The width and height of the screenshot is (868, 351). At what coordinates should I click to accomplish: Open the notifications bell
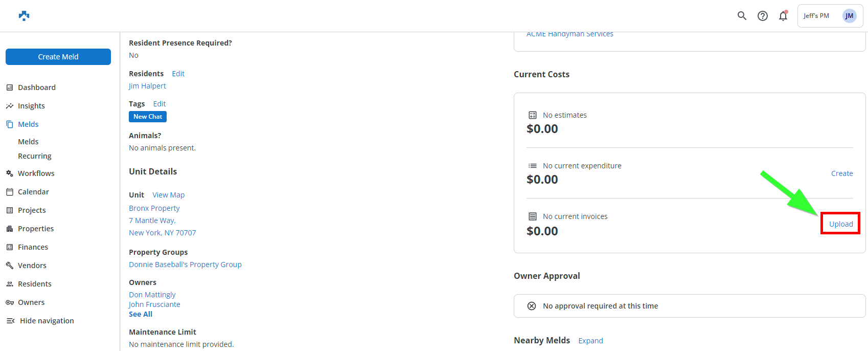click(x=783, y=16)
